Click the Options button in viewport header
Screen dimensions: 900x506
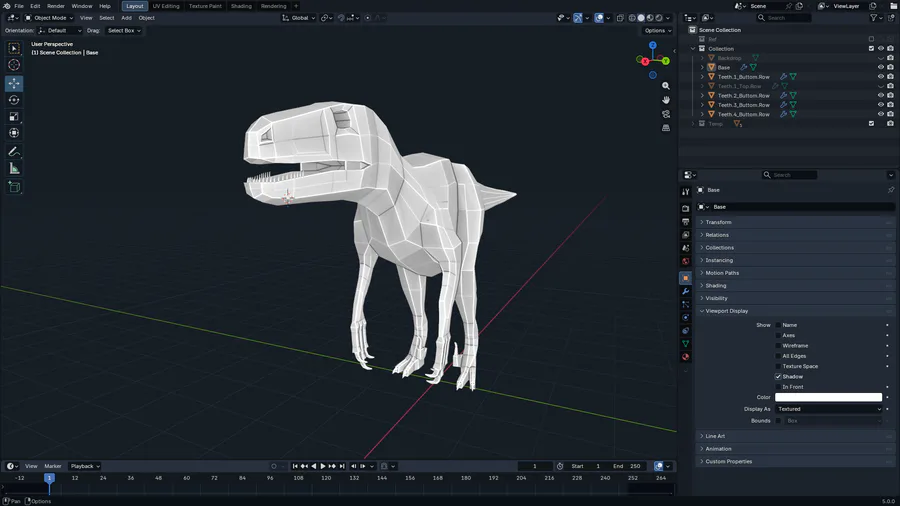[656, 31]
